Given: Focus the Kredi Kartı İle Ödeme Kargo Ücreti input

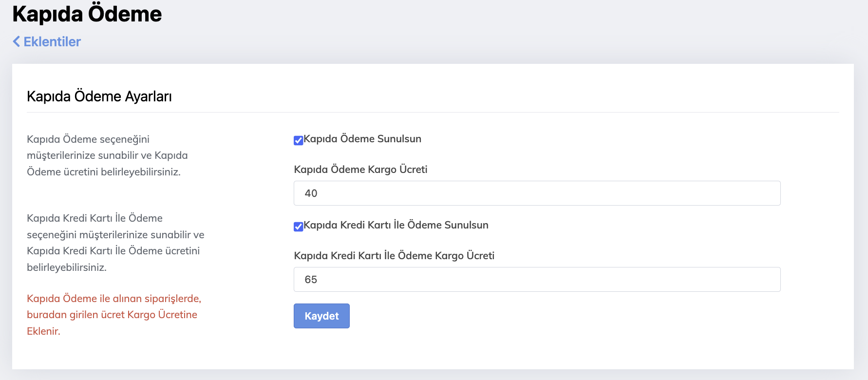Looking at the screenshot, I should pyautogui.click(x=537, y=280).
